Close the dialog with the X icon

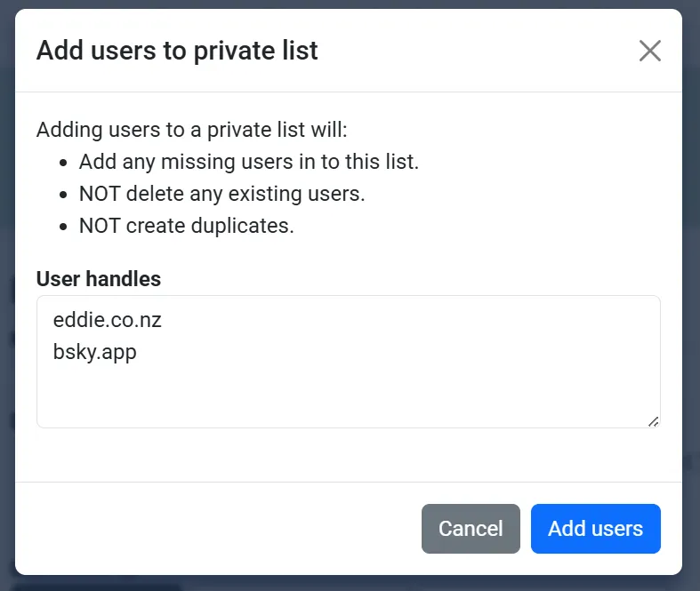650,51
